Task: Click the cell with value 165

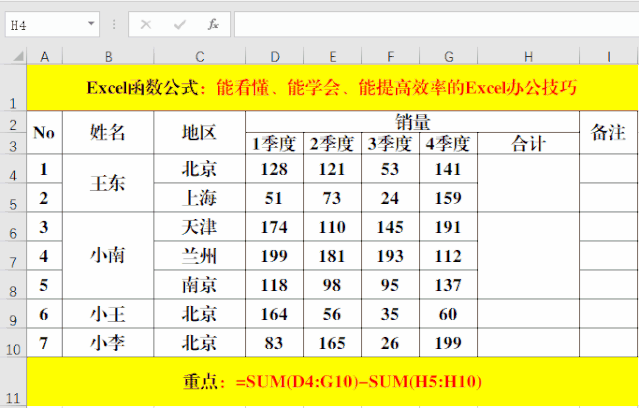Action: coord(333,343)
